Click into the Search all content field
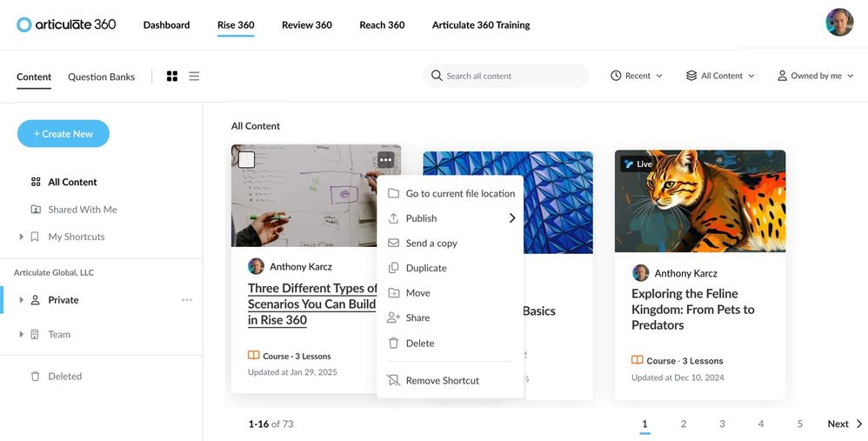Screen dimensions: 868x441 505,76
